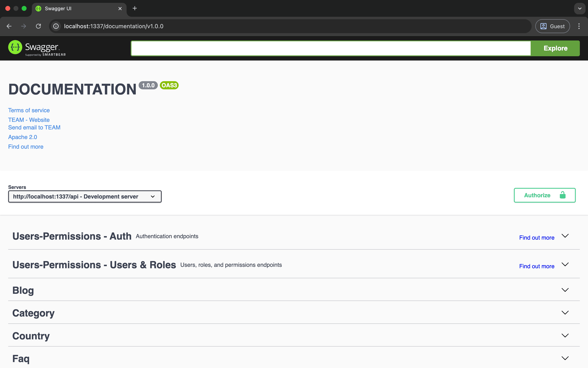Viewport: 588px width, 368px height.
Task: Click the OAS3 badge
Action: [x=169, y=85]
